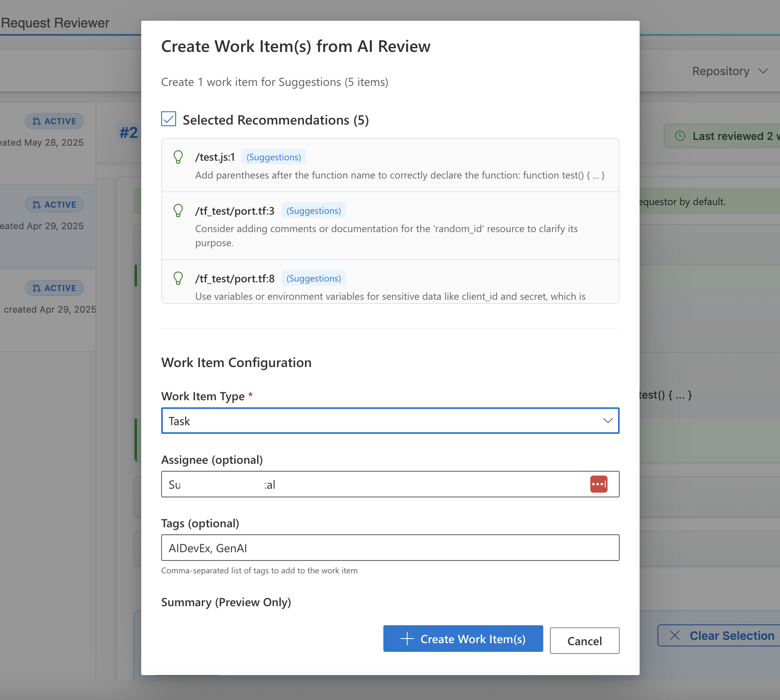The image size is (780, 700).
Task: Click the clock icon on Last reviewed badge
Action: click(679, 136)
